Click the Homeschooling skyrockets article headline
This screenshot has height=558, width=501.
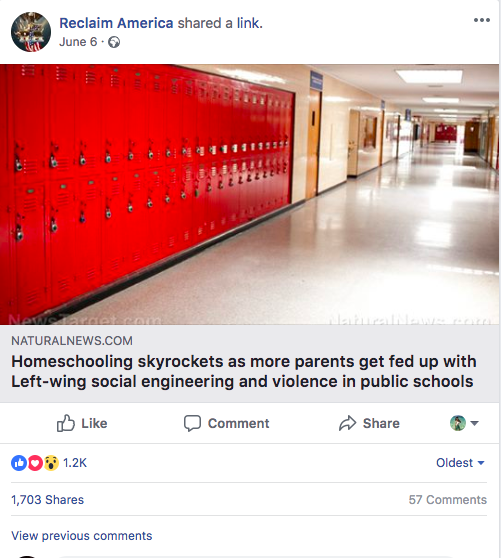point(244,371)
